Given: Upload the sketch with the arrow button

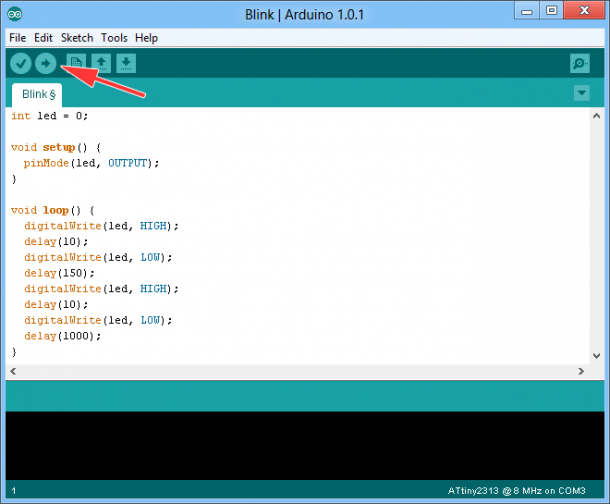Looking at the screenshot, I should click(x=45, y=63).
